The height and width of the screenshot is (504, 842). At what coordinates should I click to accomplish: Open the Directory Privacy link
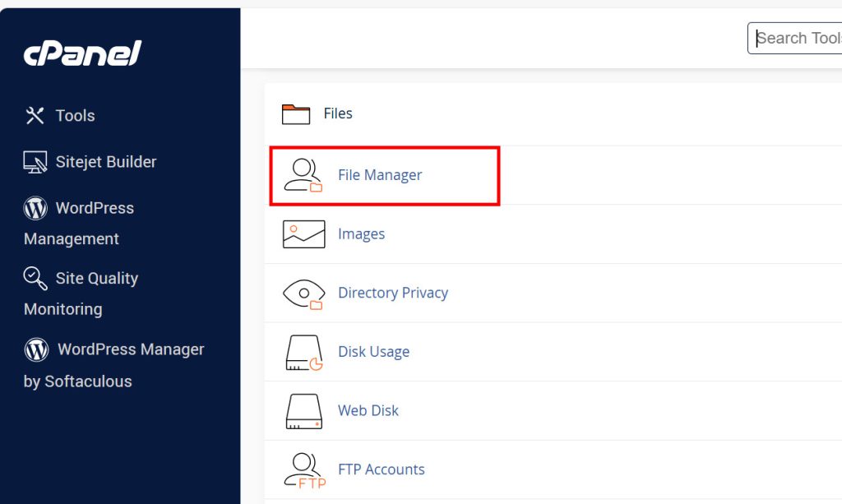click(x=393, y=293)
